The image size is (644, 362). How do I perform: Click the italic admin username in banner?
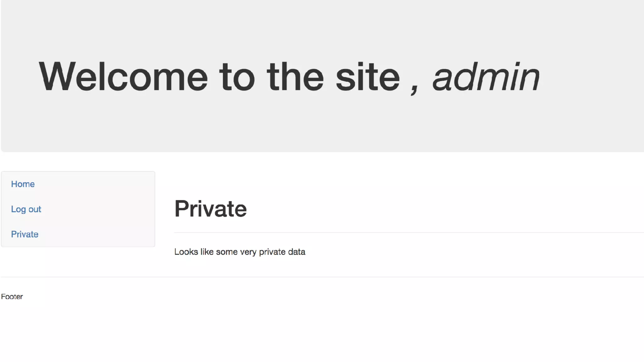point(486,77)
